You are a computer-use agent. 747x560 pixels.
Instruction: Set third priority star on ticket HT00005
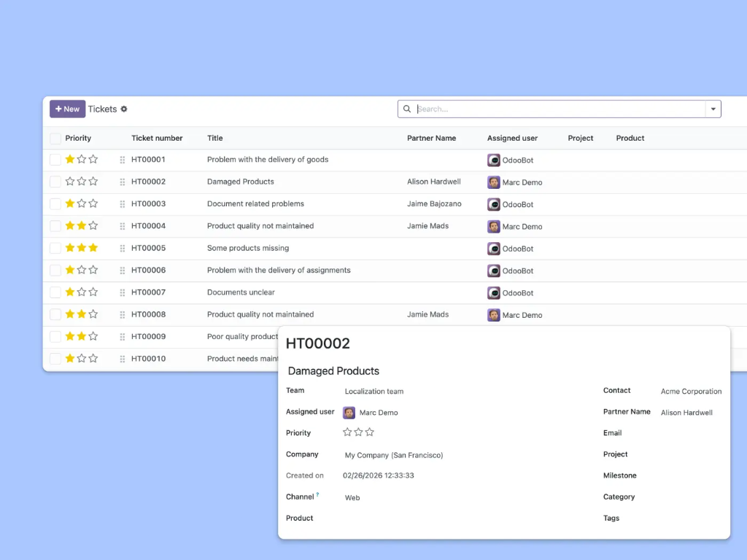(x=93, y=248)
